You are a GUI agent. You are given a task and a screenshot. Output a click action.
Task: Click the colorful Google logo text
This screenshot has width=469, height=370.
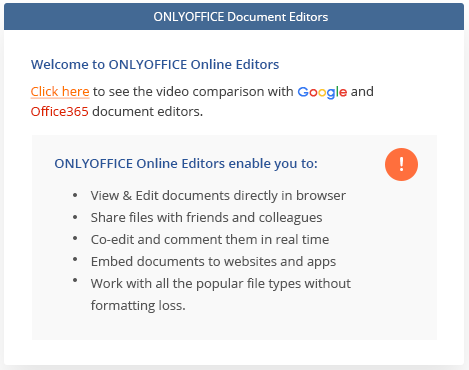coord(322,92)
